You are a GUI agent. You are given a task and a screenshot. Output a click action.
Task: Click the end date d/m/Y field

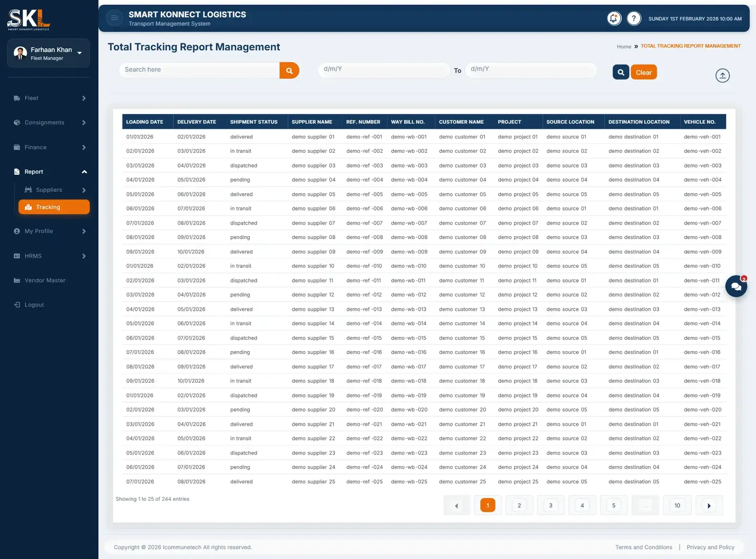tap(531, 70)
